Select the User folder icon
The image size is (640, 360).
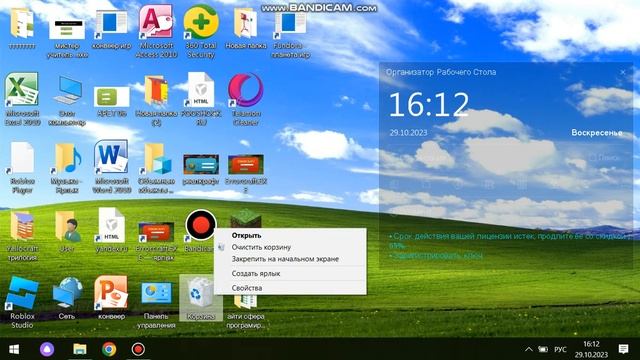pos(67,231)
